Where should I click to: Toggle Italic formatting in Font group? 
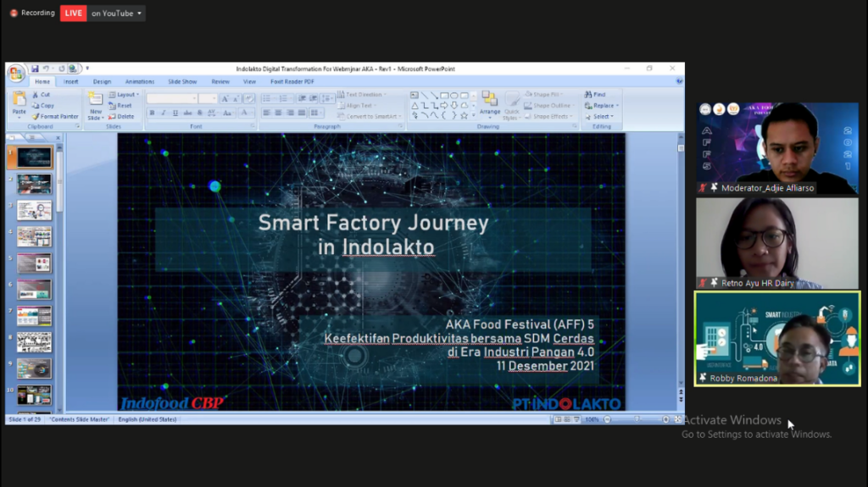pyautogui.click(x=164, y=113)
